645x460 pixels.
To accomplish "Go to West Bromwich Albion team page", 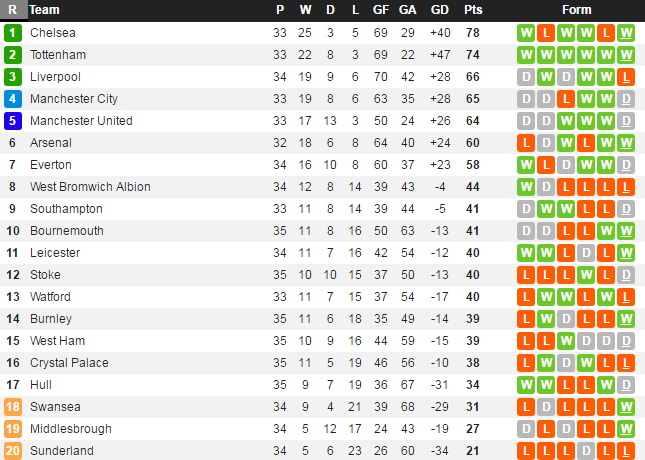I will point(90,187).
